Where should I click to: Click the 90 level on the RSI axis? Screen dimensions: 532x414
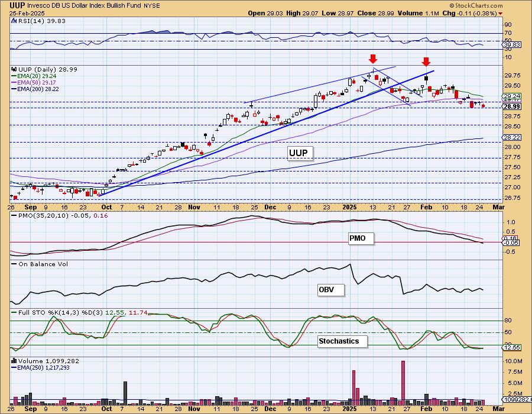pos(508,24)
